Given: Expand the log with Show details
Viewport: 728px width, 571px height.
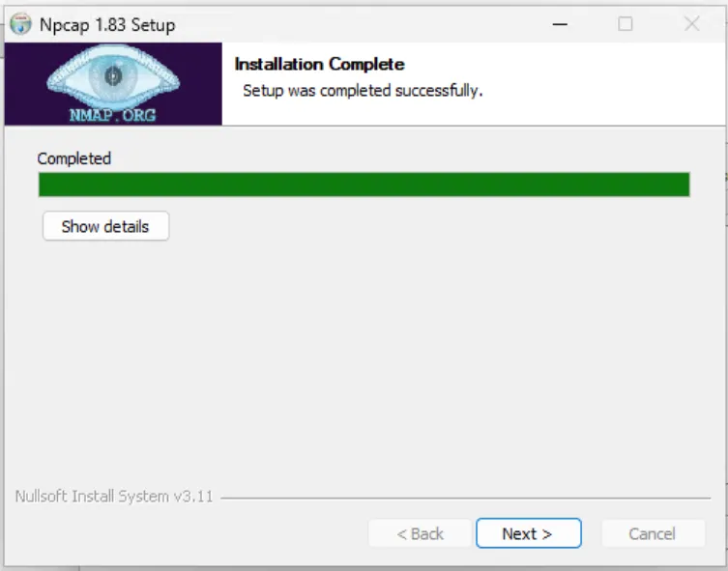Looking at the screenshot, I should (x=105, y=226).
